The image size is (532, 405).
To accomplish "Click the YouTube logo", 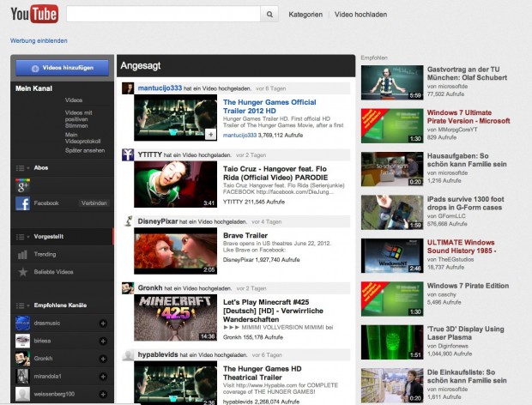I will coord(34,14).
